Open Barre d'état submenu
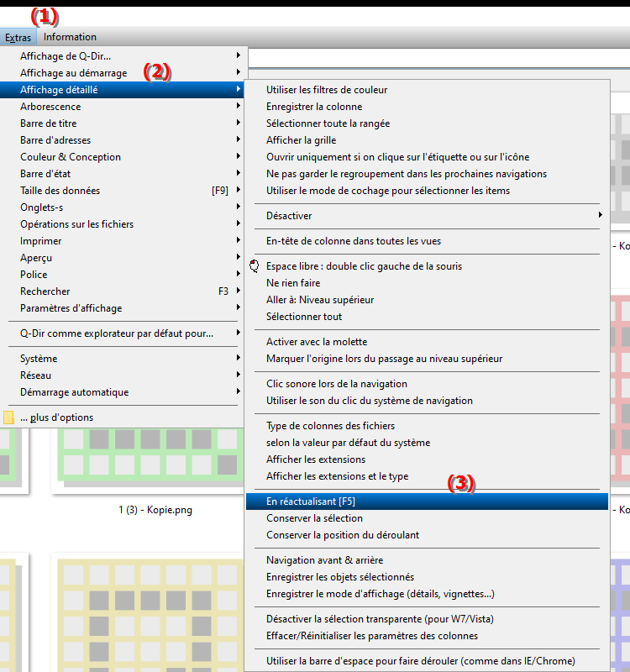630x672 pixels. (x=123, y=174)
